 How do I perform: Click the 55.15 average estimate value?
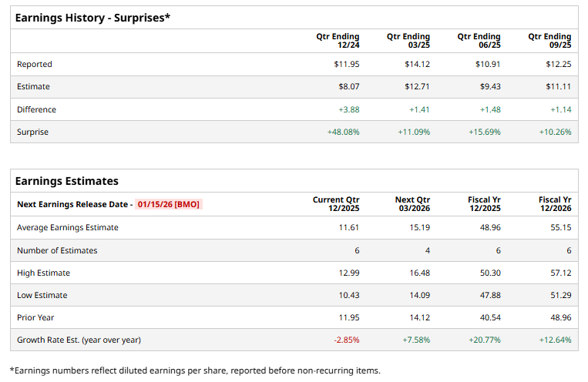[x=559, y=228]
